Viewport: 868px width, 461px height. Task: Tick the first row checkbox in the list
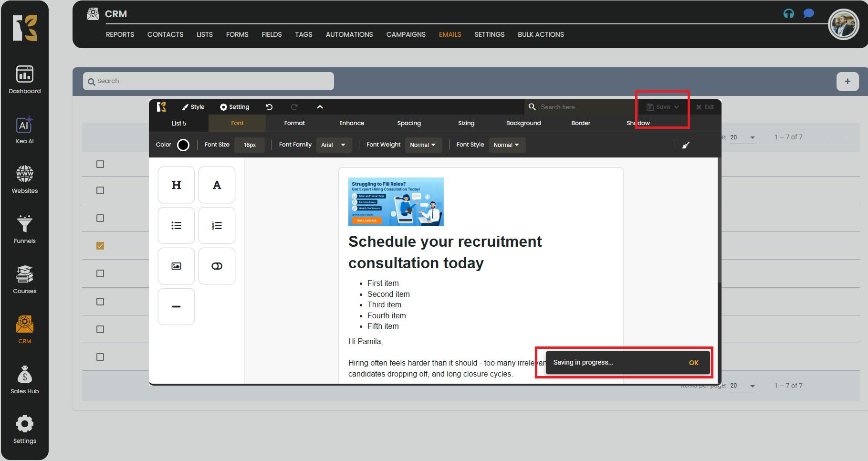pos(100,164)
